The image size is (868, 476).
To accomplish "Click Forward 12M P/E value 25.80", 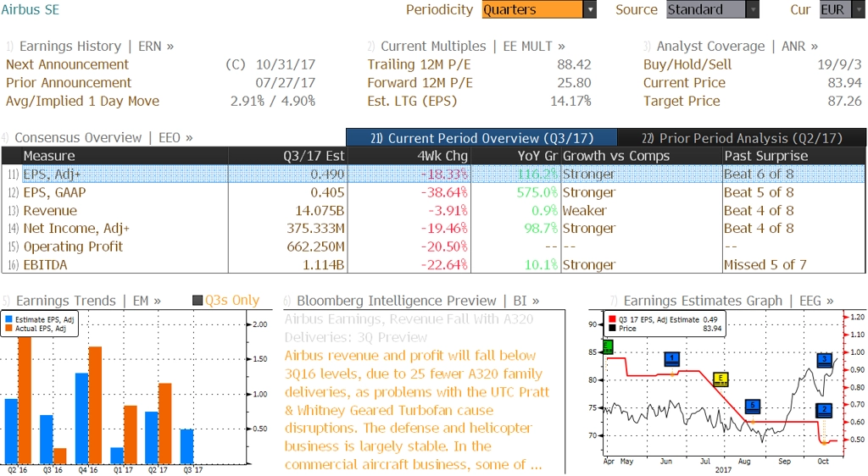I will (x=574, y=83).
